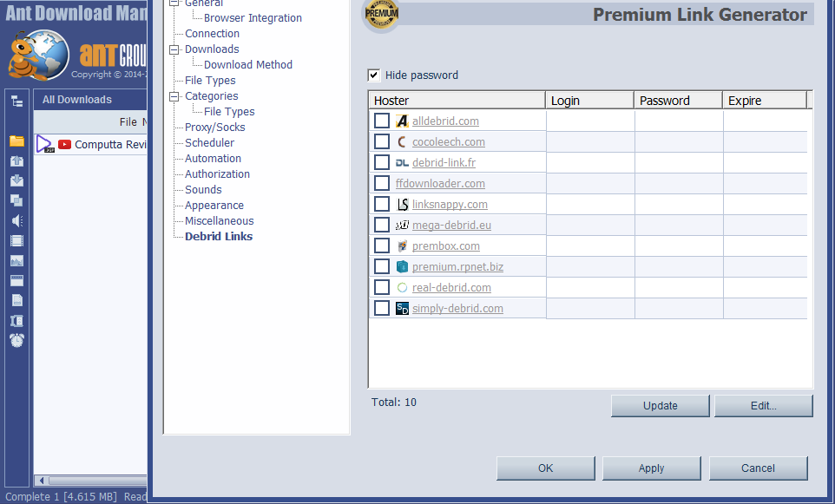This screenshot has width=835, height=504.
Task: Apply the settings changes
Action: pyautogui.click(x=652, y=468)
